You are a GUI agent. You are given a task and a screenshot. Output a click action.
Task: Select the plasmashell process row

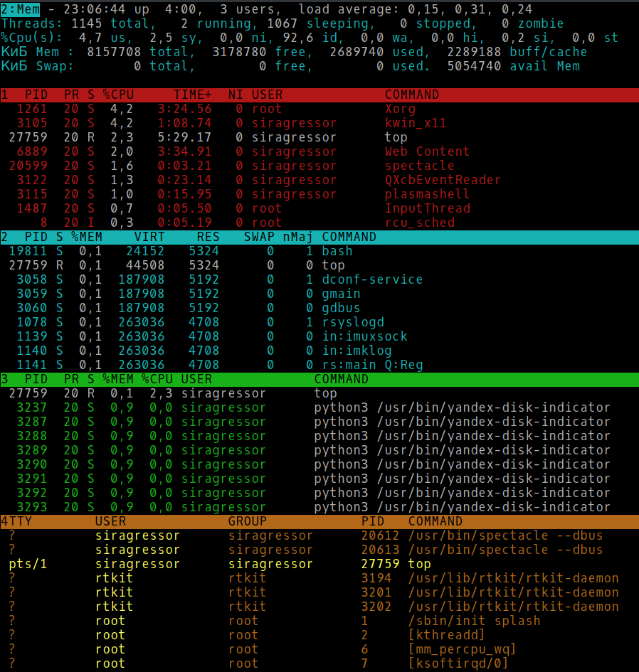(213, 194)
